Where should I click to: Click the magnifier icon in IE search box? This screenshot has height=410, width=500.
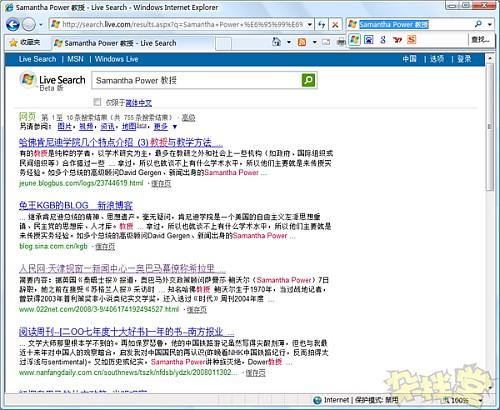(478, 24)
